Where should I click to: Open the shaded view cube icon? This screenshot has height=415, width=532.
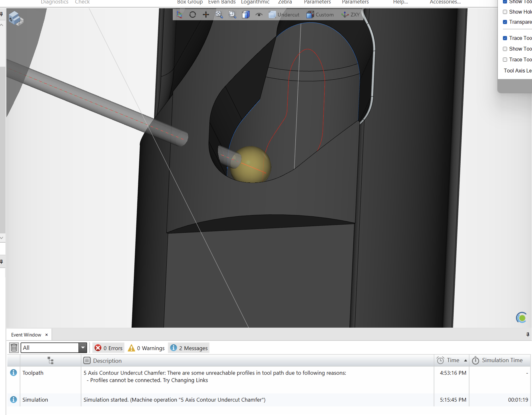coord(246,15)
